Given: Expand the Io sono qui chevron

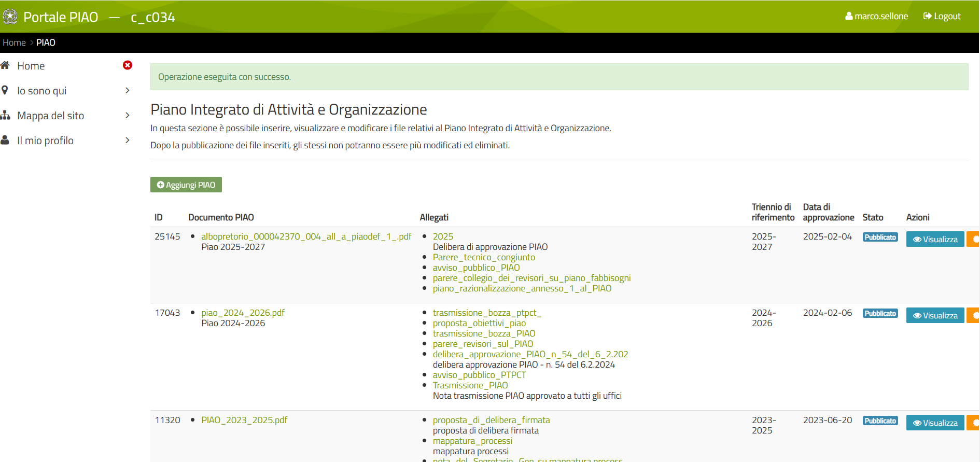Looking at the screenshot, I should click(128, 90).
